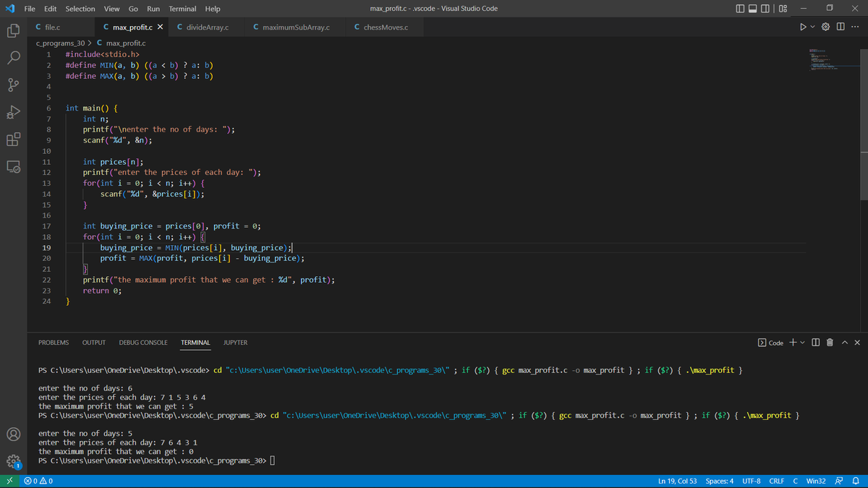Open the View menu

pos(112,9)
